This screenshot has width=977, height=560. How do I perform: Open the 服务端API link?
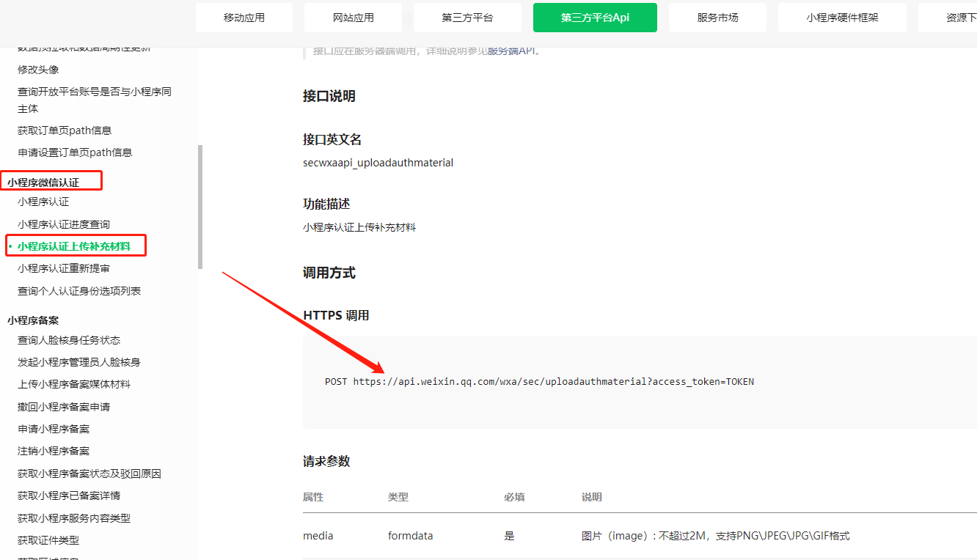511,51
